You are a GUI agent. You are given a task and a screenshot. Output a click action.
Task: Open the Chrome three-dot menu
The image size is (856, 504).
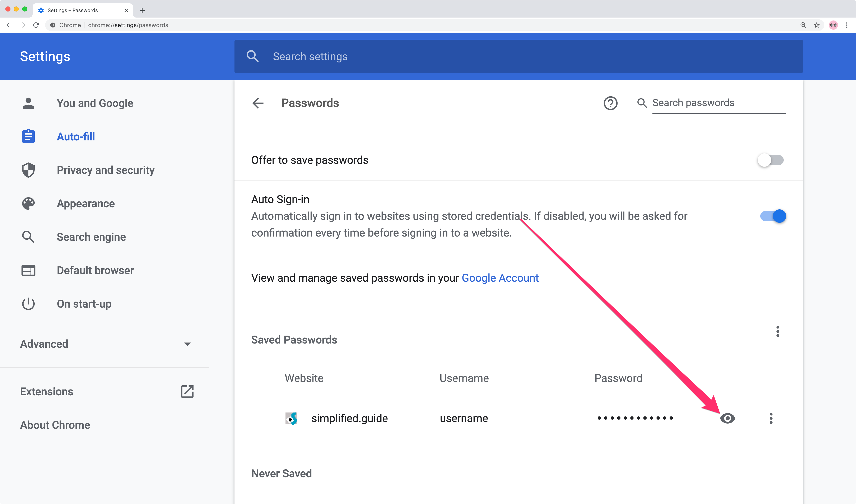(x=847, y=25)
